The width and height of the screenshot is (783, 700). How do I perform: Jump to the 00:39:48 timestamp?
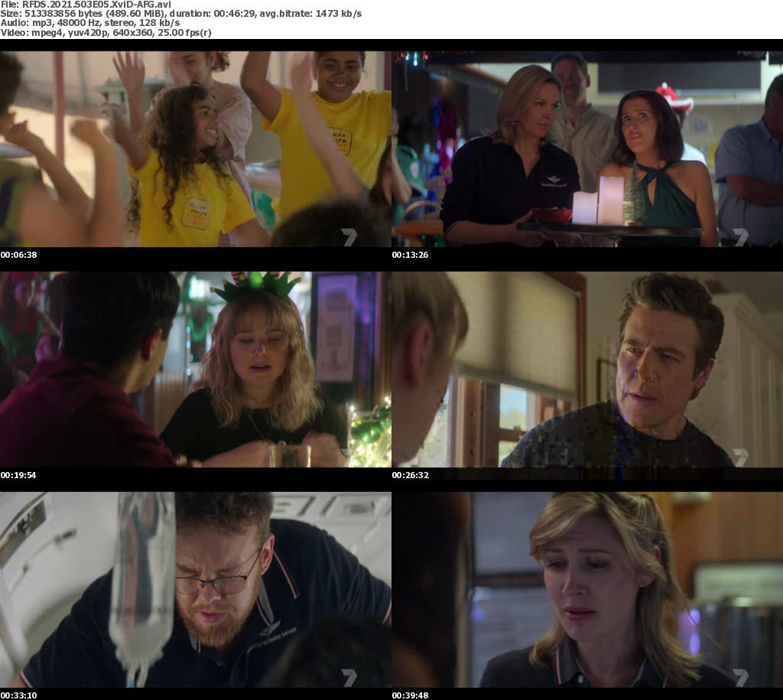[x=410, y=695]
